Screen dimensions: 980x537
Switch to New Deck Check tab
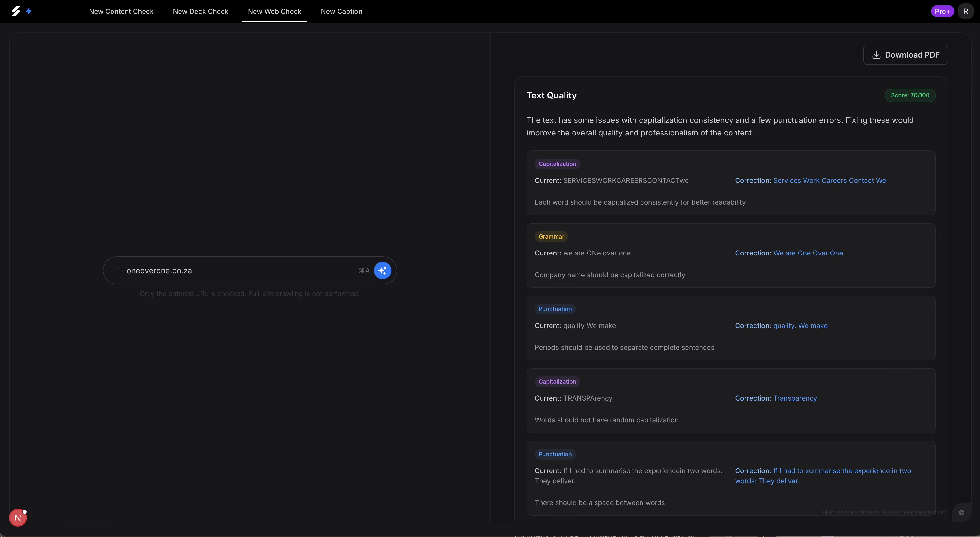[201, 11]
